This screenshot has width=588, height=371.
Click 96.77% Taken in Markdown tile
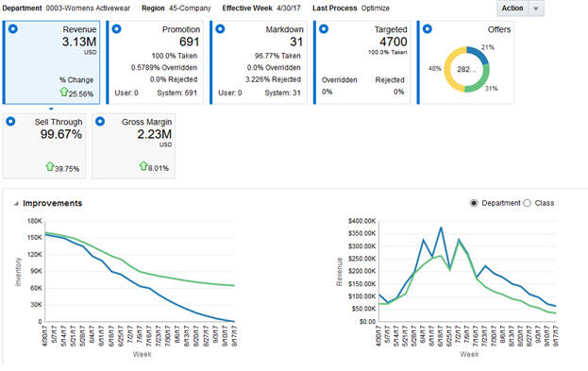pos(277,56)
